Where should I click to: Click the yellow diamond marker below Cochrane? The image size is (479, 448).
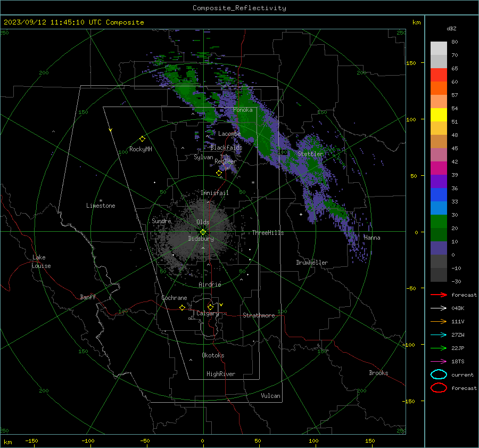tap(183, 307)
